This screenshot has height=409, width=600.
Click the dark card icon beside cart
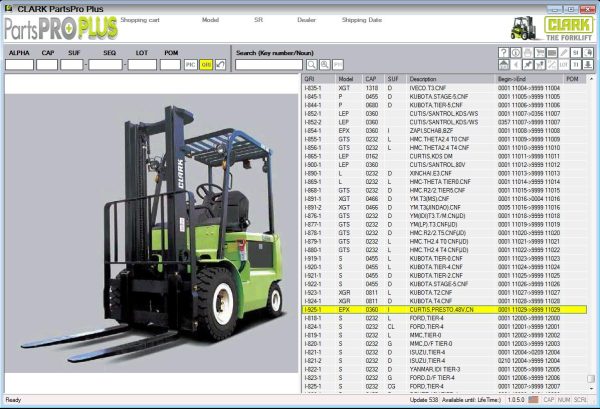(x=552, y=53)
